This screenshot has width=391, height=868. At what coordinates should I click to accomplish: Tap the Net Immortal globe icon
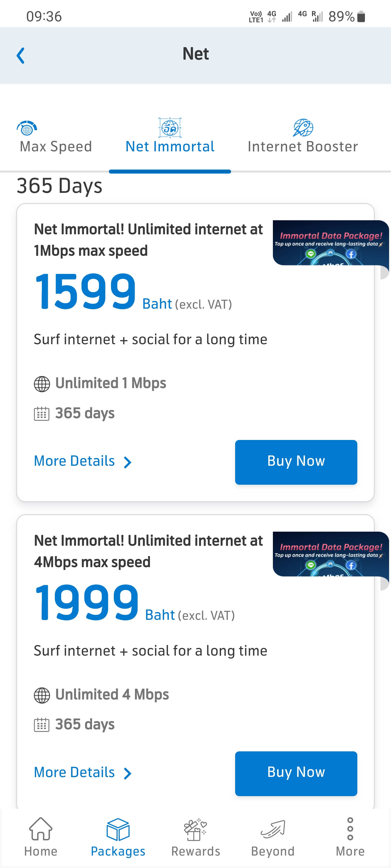[x=170, y=127]
